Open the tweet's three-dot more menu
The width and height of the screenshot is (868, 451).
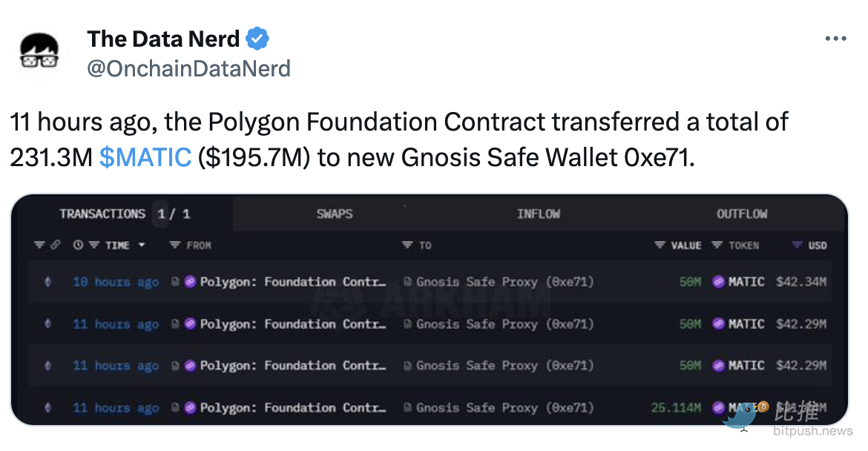point(835,39)
